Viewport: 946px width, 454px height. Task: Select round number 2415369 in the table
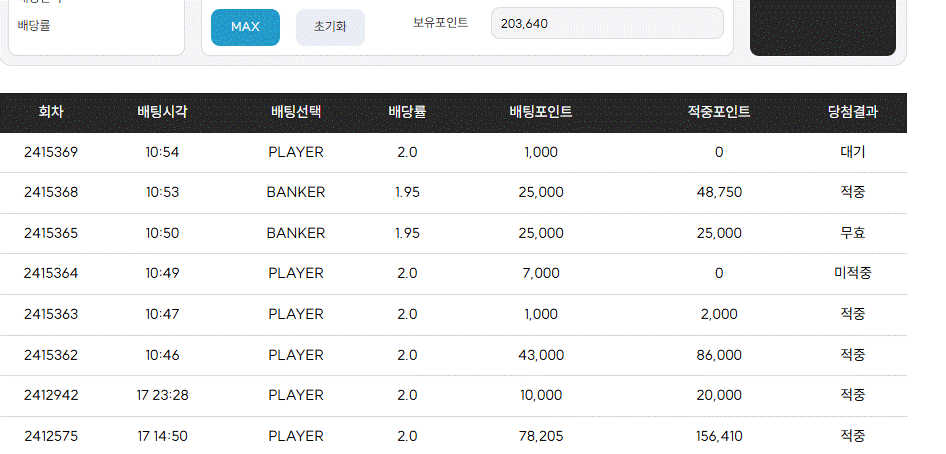click(x=51, y=152)
